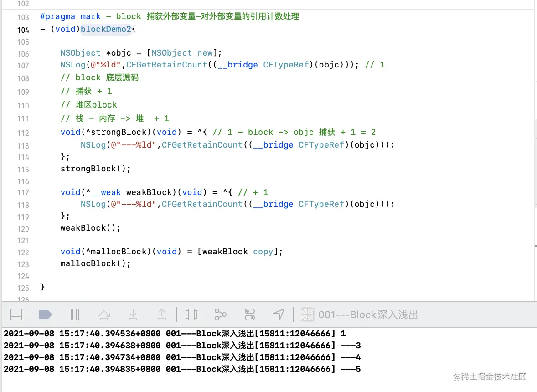
Task: Click the console output line ending in ---4
Action: tap(182, 357)
